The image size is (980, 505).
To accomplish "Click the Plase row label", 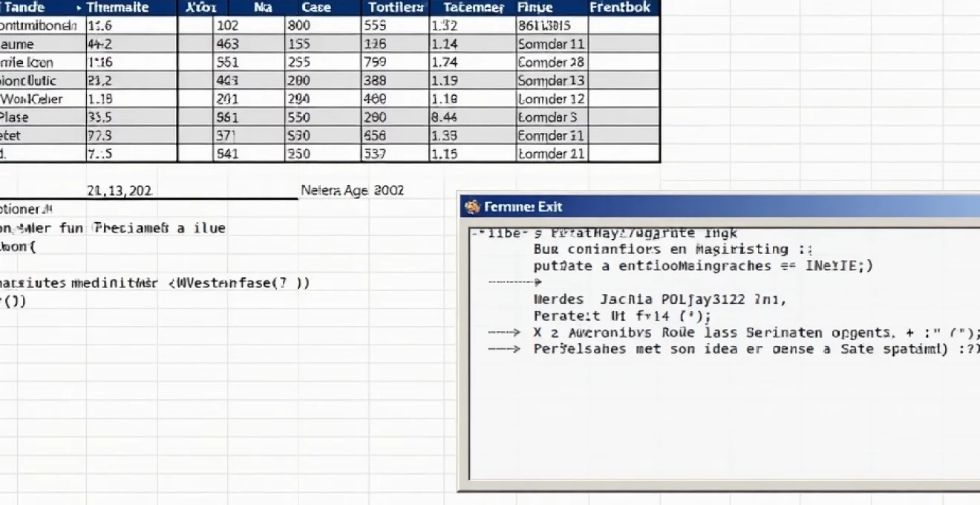I will click(x=22, y=117).
